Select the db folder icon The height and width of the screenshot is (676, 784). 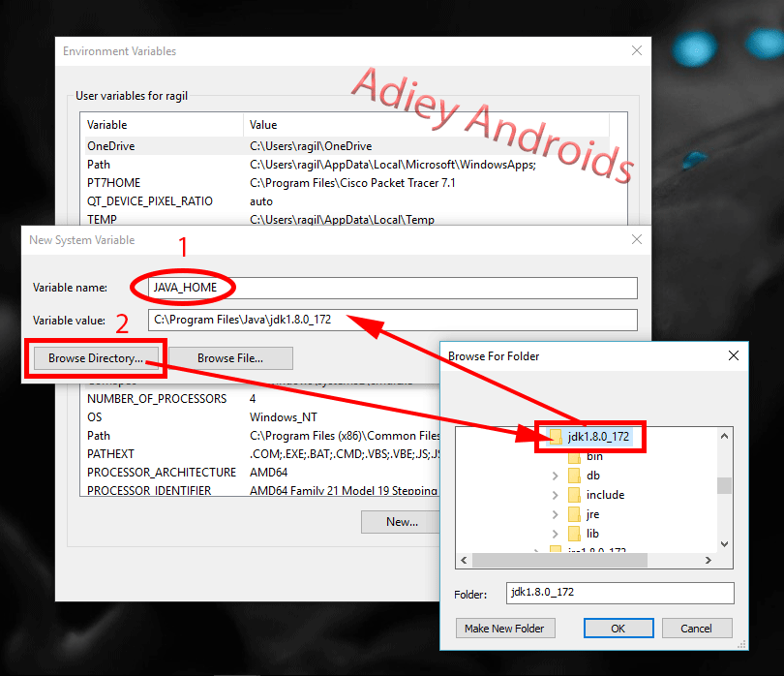[574, 476]
